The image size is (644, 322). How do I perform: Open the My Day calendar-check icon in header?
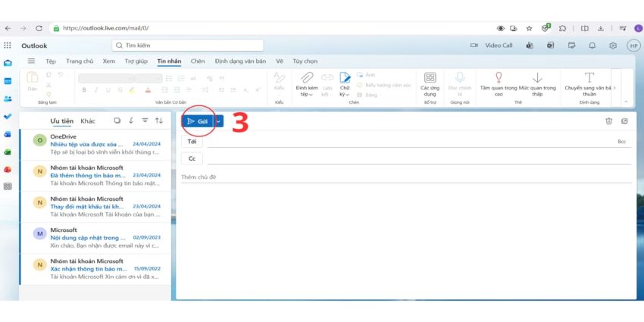tap(572, 45)
